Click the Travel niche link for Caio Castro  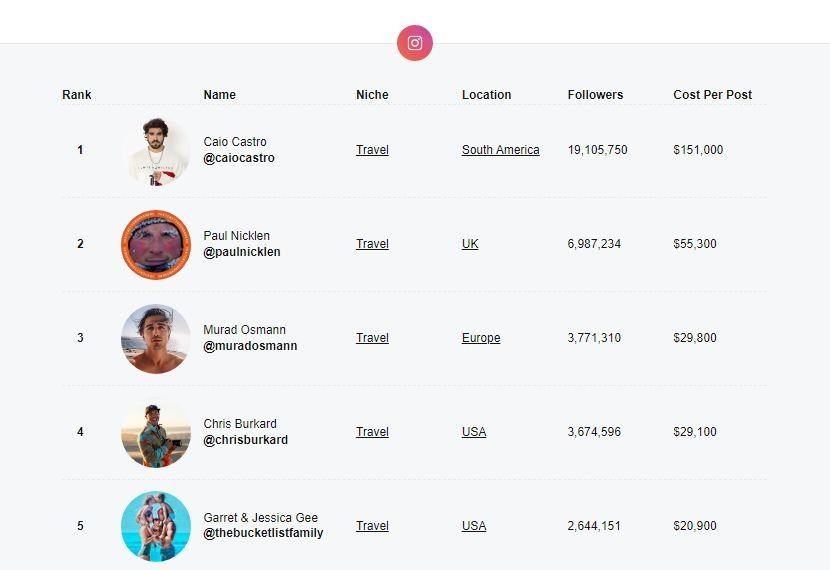[372, 150]
